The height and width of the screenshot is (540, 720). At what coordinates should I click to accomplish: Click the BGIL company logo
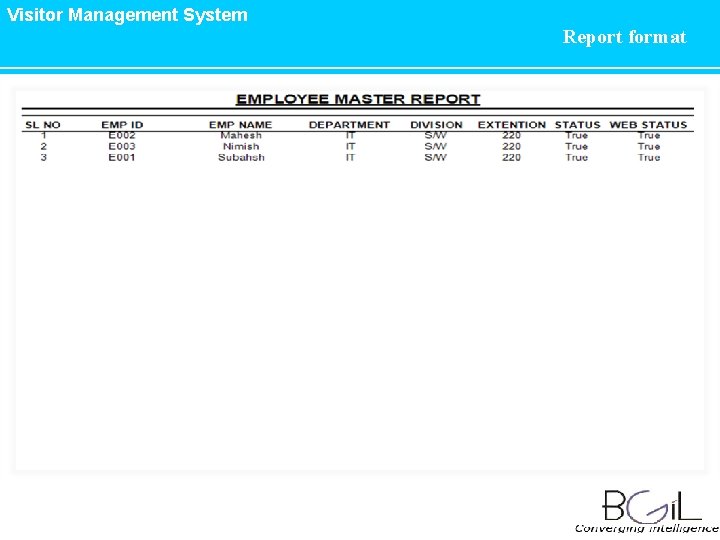(x=651, y=506)
